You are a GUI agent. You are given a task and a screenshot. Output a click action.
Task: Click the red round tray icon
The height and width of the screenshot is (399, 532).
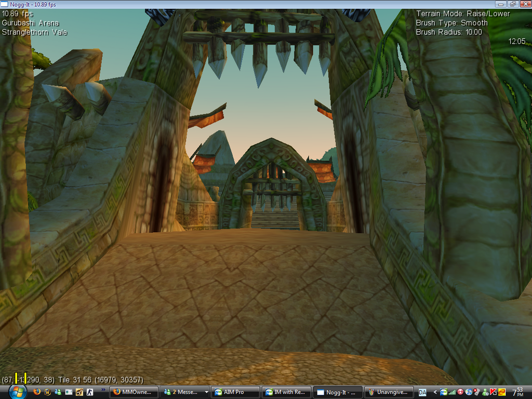[x=460, y=392]
